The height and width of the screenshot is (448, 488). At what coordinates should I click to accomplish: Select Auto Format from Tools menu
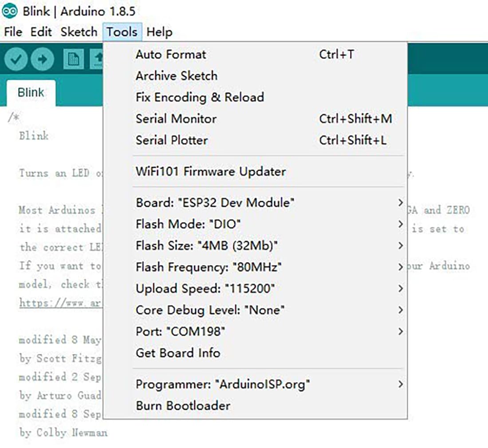171,55
